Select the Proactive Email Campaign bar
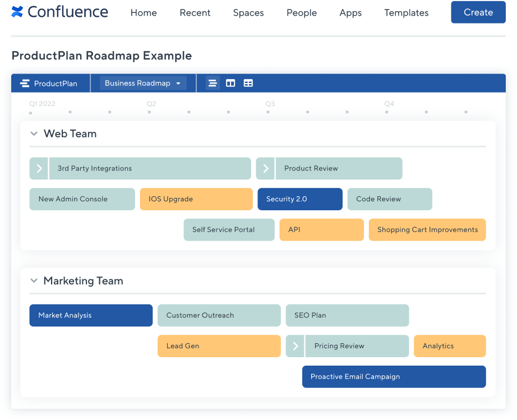 [394, 377]
